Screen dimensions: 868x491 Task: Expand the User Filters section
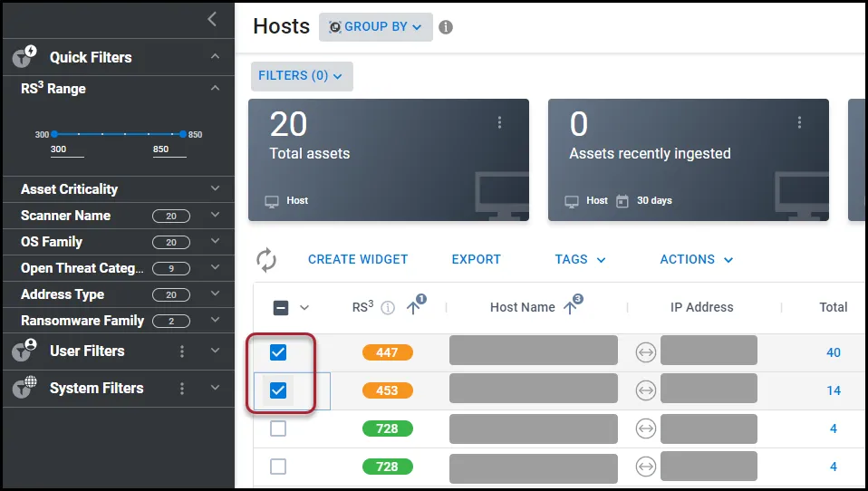(x=216, y=351)
